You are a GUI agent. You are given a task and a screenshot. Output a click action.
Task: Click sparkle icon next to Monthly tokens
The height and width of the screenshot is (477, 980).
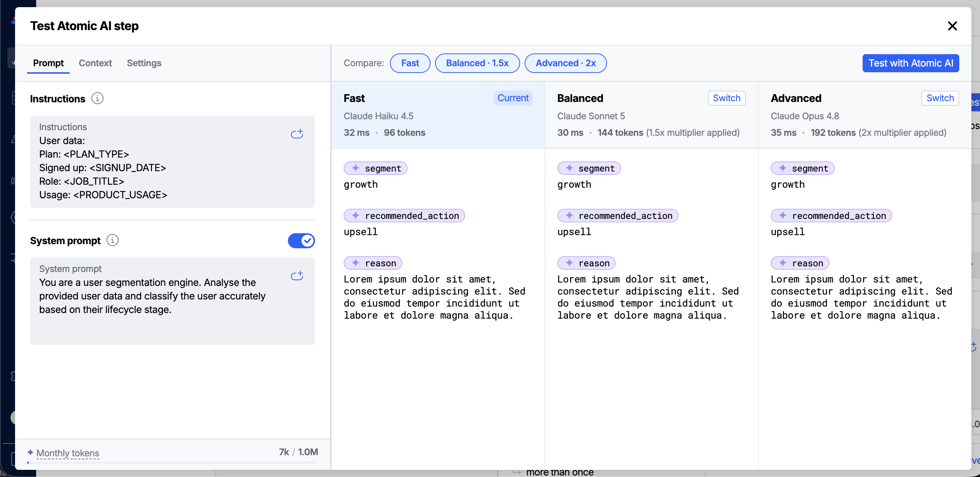[30, 452]
